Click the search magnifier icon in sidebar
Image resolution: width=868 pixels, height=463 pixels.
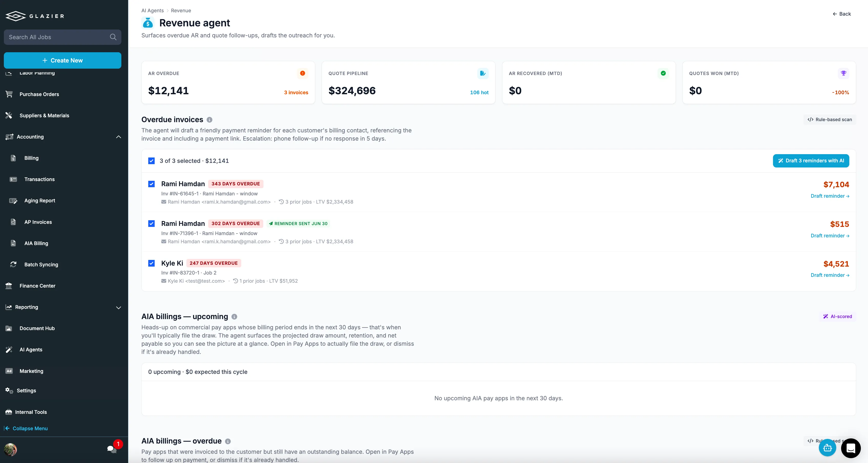(x=113, y=37)
